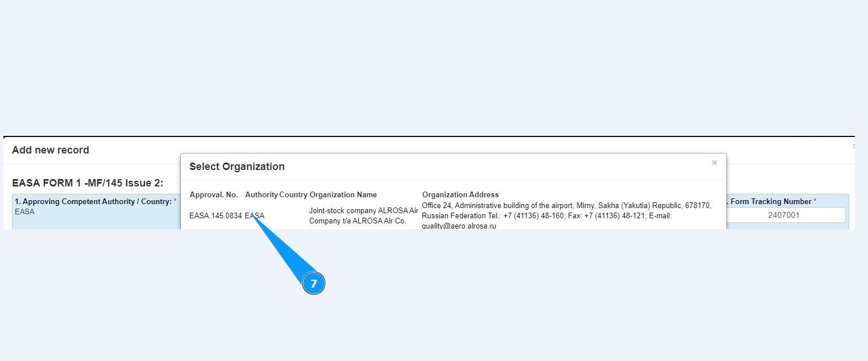868x361 pixels.
Task: Click the Select Organization dialog title
Action: (236, 167)
